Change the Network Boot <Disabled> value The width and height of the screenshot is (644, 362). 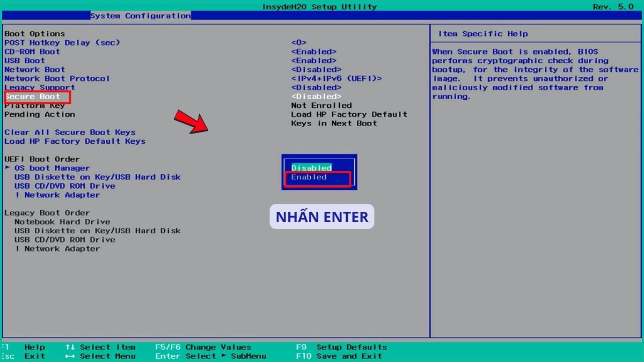317,70
